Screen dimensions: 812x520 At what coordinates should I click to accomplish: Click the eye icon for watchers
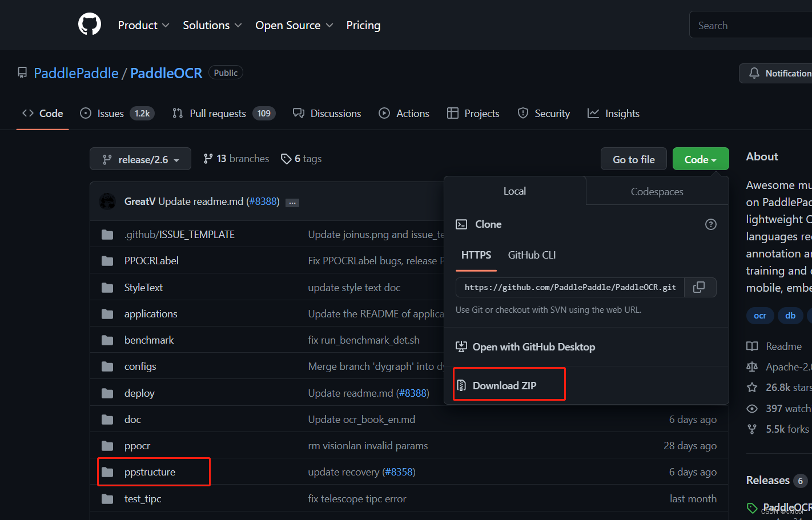(752, 409)
